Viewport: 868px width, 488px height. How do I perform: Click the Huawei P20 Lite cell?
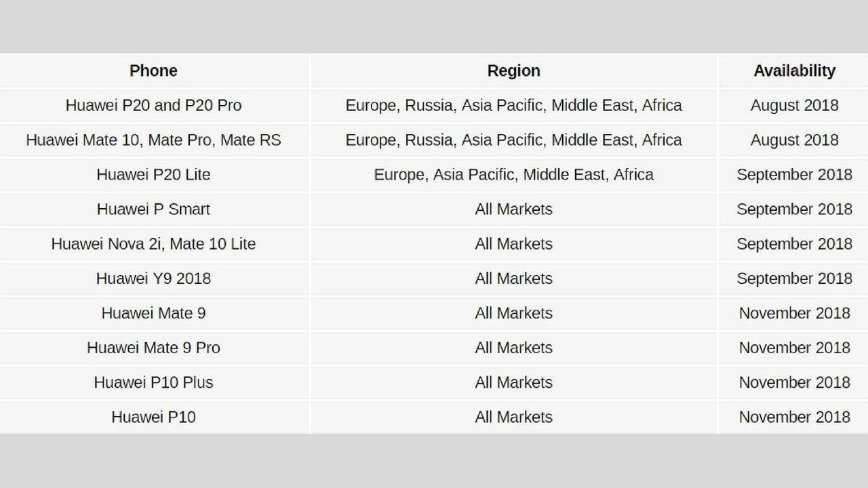click(x=154, y=174)
